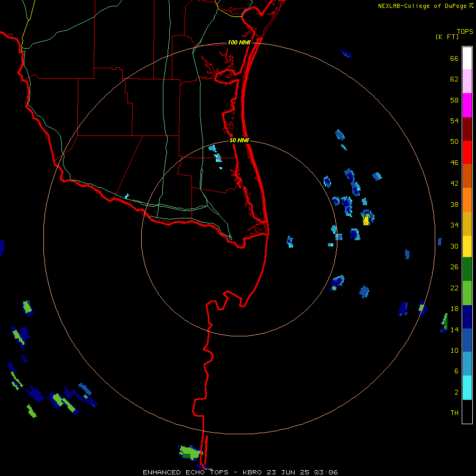Click legend value 66
Viewport: 476px width, 476px height.
click(454, 59)
